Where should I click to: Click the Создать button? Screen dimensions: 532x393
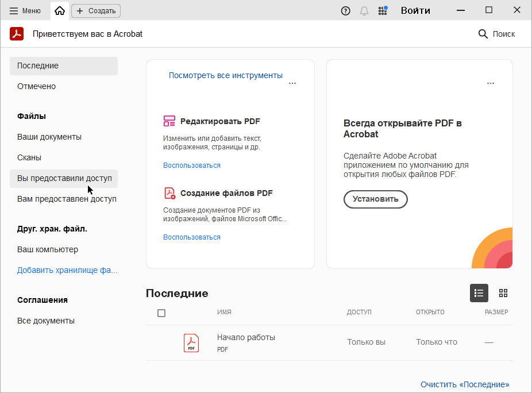[x=96, y=10]
